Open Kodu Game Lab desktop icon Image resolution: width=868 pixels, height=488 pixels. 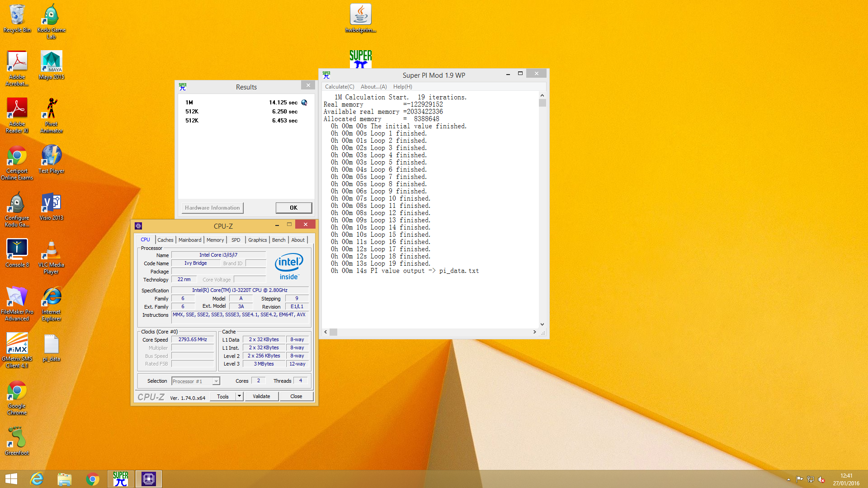(x=52, y=21)
